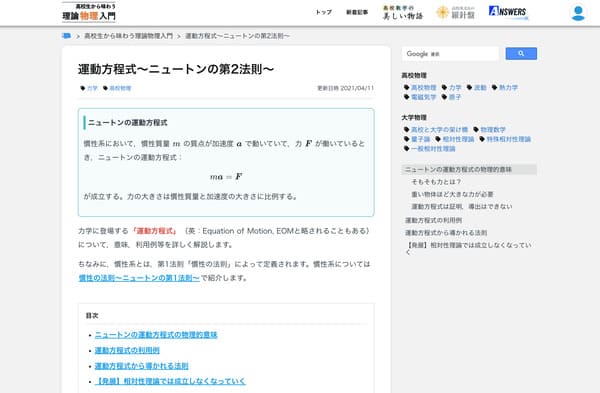Open sidebar tag 物理数学

tap(493, 130)
